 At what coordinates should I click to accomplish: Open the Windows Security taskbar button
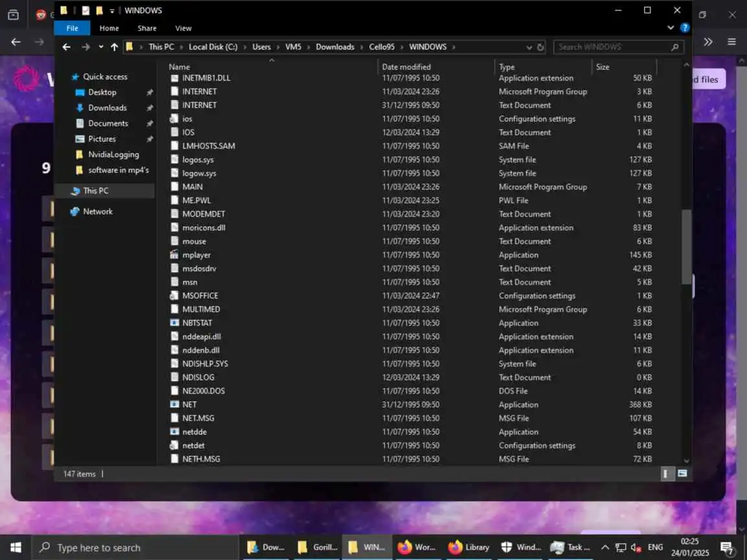click(x=521, y=548)
